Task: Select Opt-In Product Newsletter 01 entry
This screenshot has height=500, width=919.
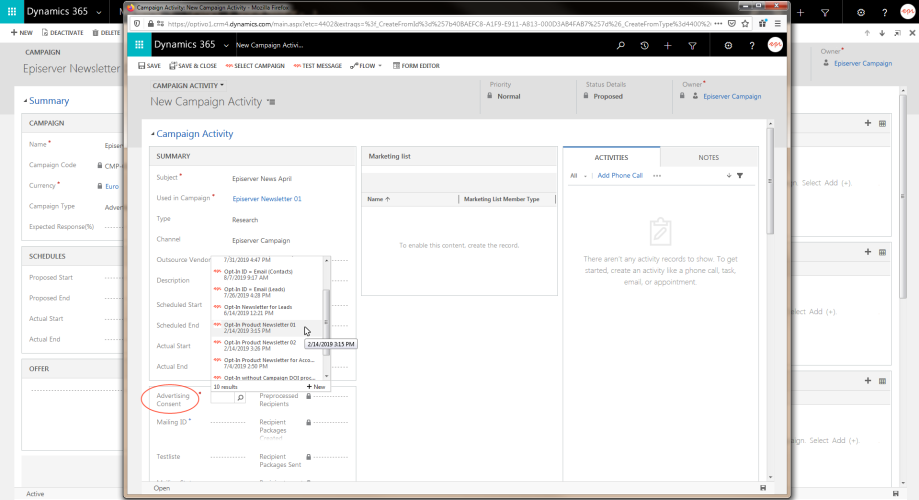Action: pyautogui.click(x=267, y=327)
